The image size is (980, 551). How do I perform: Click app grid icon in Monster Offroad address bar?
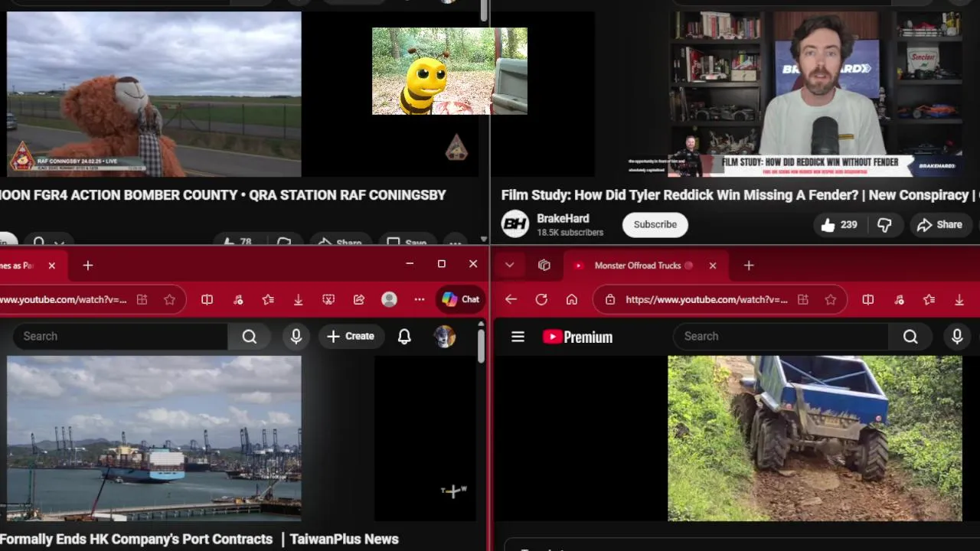pyautogui.click(x=802, y=300)
